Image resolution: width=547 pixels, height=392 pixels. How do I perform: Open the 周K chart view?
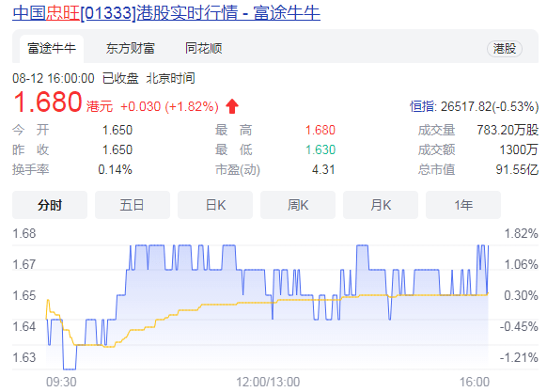298,205
